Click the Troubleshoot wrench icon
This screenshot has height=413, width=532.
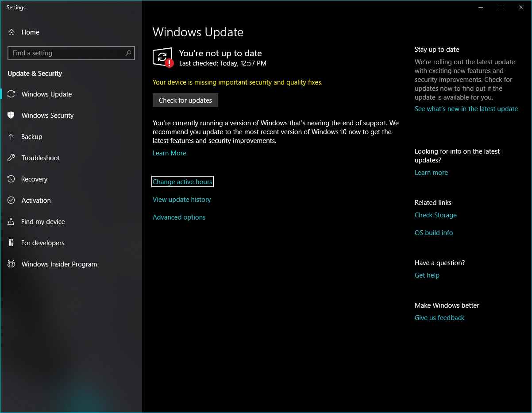coord(12,158)
